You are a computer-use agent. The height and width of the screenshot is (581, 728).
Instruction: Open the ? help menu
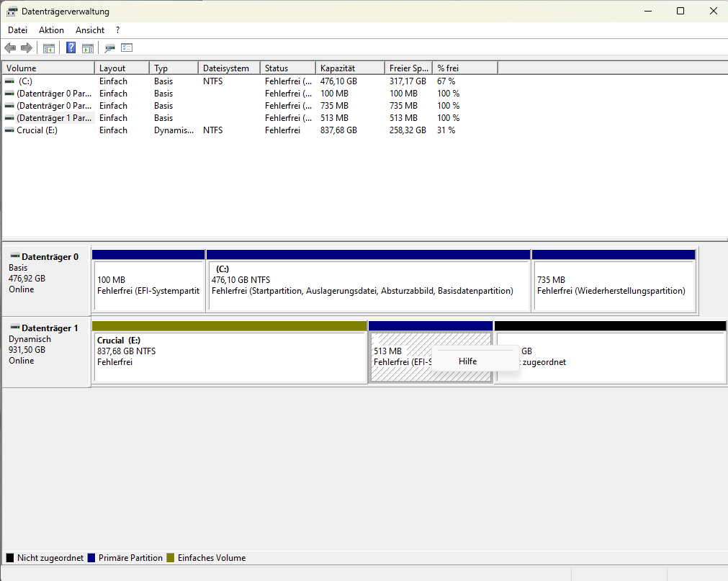pyautogui.click(x=118, y=30)
